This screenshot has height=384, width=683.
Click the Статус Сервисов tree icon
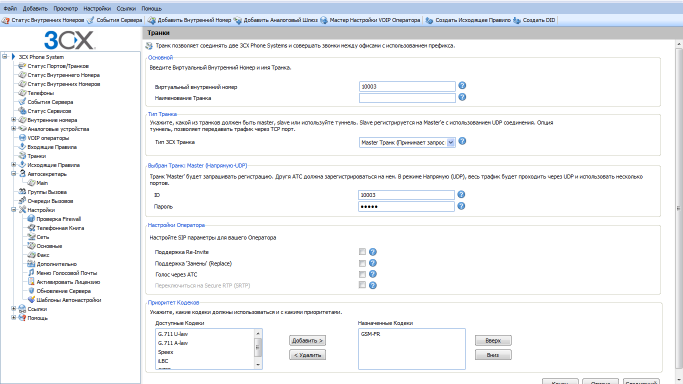click(x=22, y=111)
